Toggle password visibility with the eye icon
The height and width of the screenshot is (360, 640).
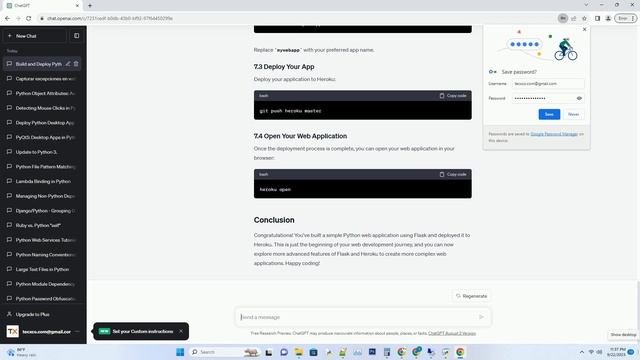[x=579, y=98]
